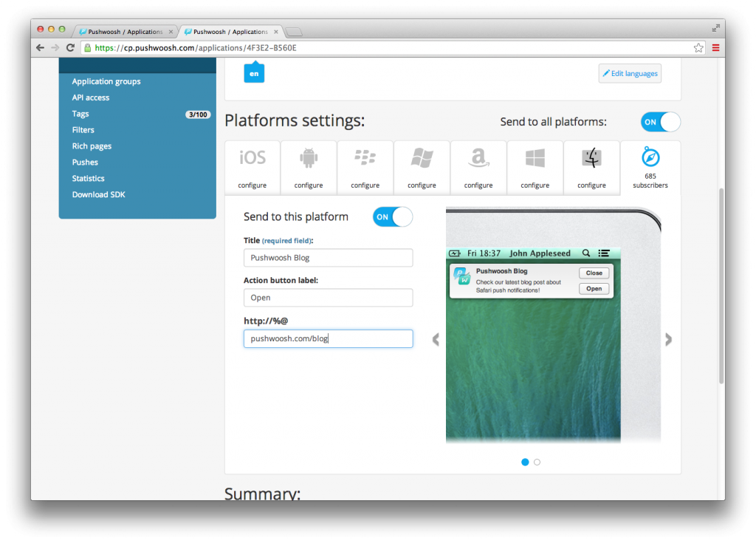Click the page vertical scrollbar
Screen dimensions: 756x543
(x=721, y=286)
